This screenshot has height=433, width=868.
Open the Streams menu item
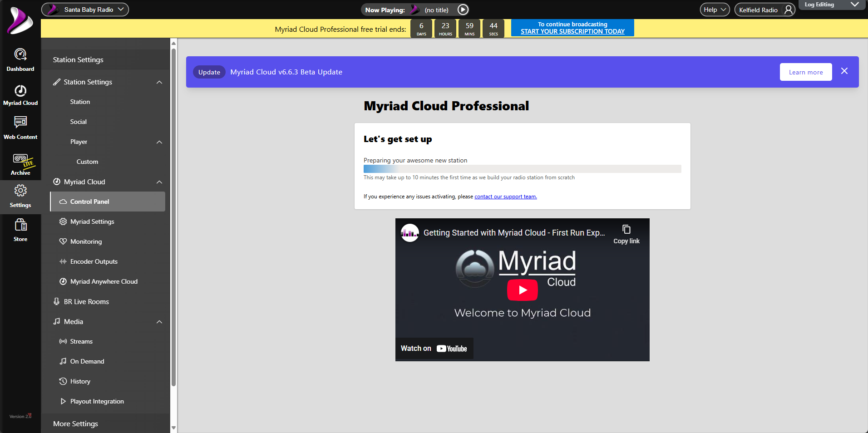(81, 341)
